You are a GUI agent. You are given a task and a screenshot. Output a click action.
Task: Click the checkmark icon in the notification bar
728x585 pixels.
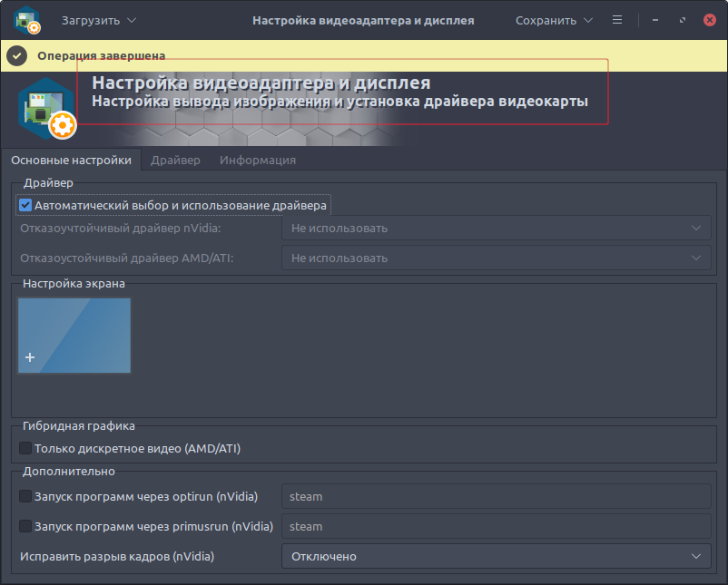[16, 56]
